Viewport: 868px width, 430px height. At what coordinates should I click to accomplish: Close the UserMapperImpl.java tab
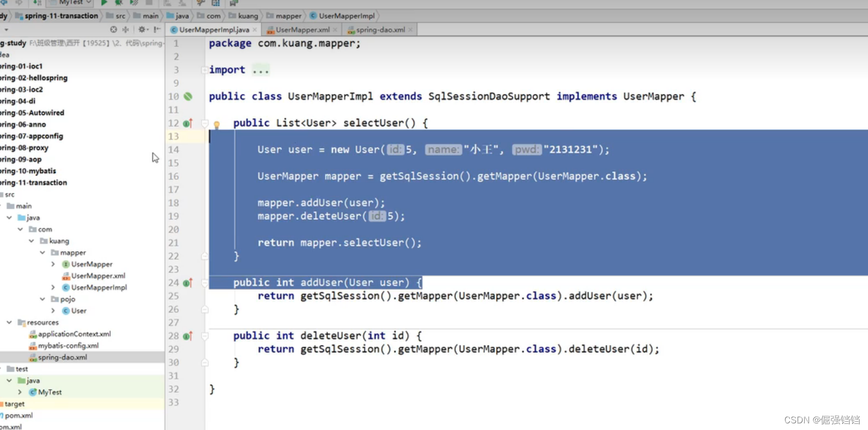click(x=255, y=30)
